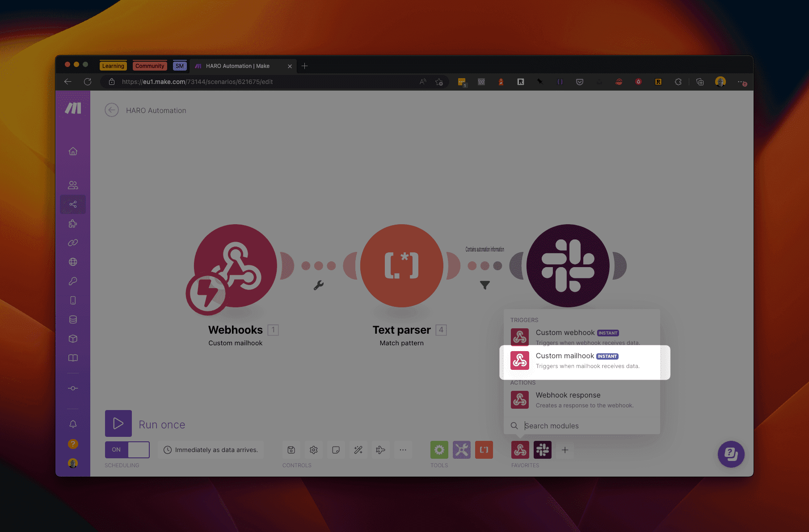Click Auto-align magic wand icon
This screenshot has height=532, width=809.
358,450
